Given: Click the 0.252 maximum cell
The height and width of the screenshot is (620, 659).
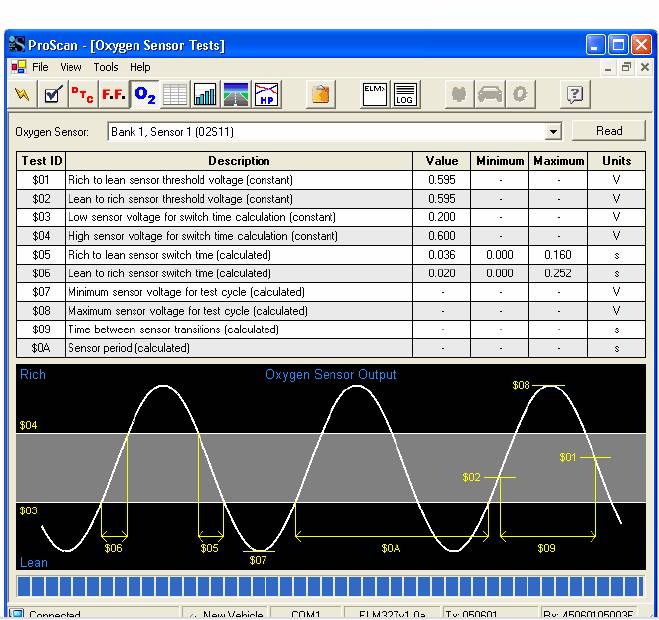Looking at the screenshot, I should pyautogui.click(x=558, y=273).
